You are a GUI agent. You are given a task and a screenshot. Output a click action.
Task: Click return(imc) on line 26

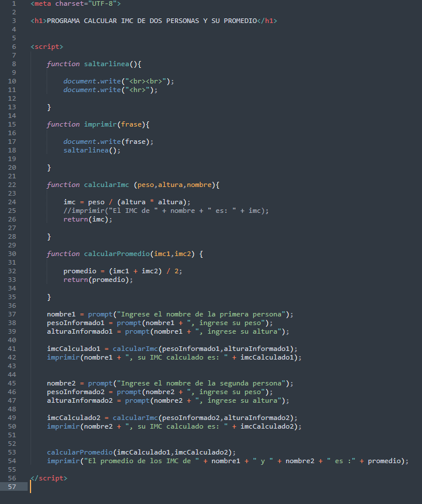point(88,220)
